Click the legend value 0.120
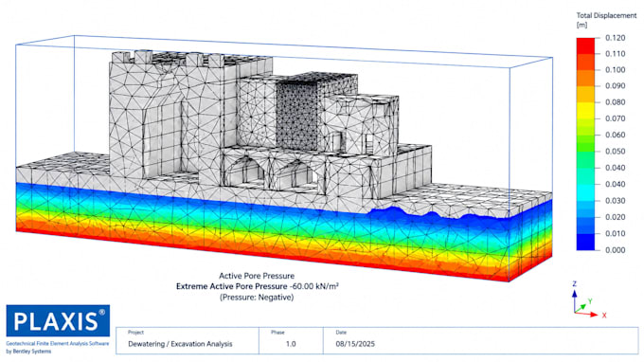The height and width of the screenshot is (362, 644). [616, 38]
